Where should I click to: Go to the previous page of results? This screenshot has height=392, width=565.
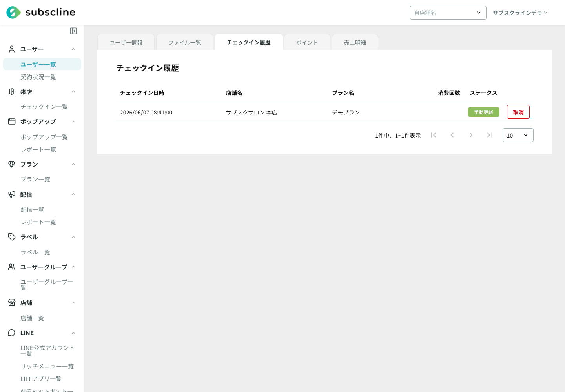point(452,135)
